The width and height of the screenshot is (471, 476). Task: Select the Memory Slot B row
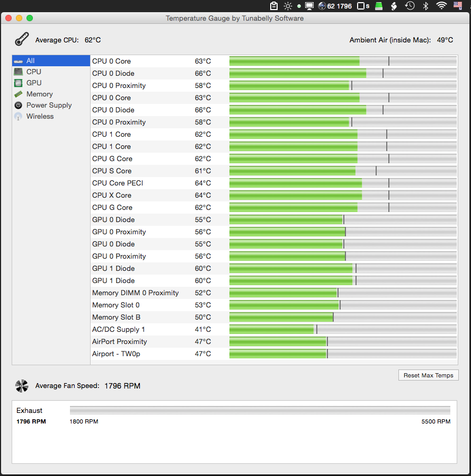click(274, 317)
